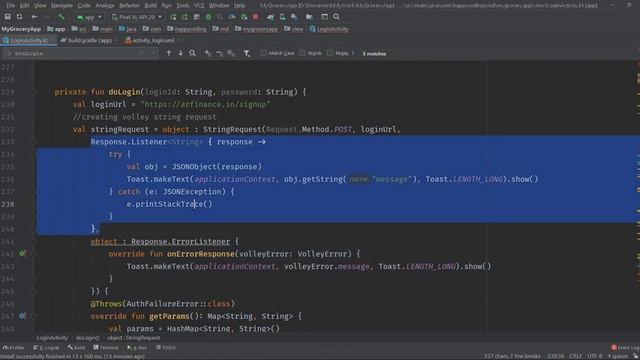Click the Attach Debugger icon in toolbar
Viewport: 640px width, 360px height.
(244, 17)
